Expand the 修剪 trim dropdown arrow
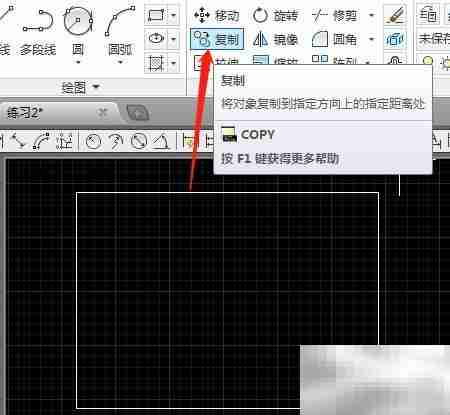Viewport: 450px width, 415px height. point(371,15)
